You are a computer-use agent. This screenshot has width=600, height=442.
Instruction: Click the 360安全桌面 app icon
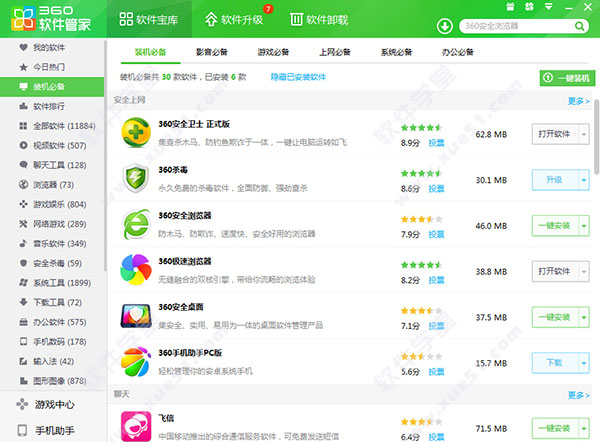click(136, 316)
